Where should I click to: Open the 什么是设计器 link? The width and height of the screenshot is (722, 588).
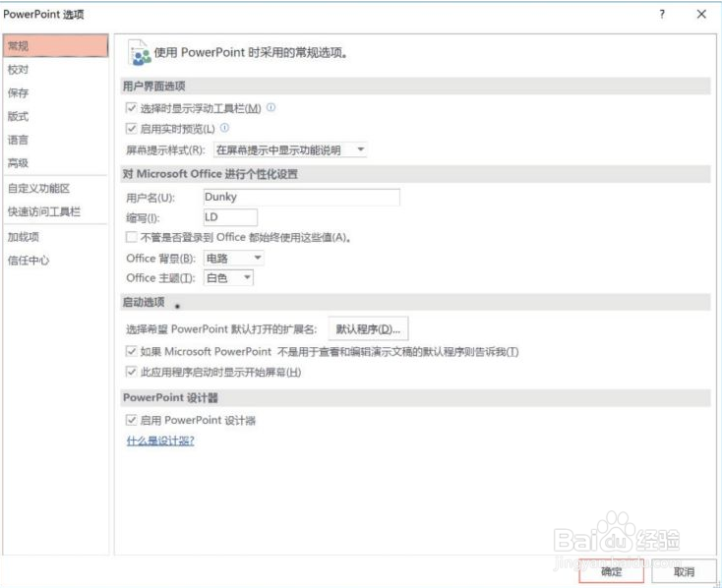click(x=160, y=441)
